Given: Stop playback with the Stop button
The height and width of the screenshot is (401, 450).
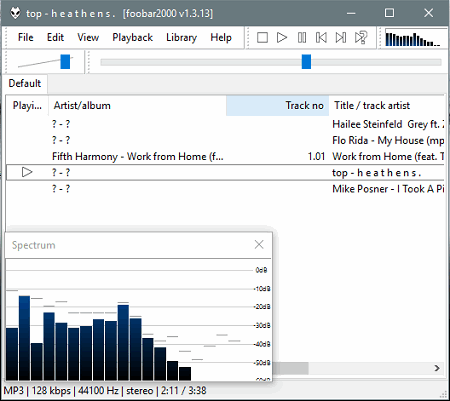Looking at the screenshot, I should pyautogui.click(x=262, y=37).
